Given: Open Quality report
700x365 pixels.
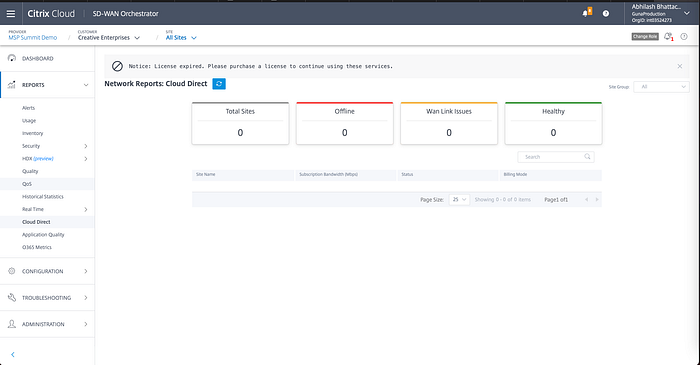Looking at the screenshot, I should pyautogui.click(x=30, y=171).
